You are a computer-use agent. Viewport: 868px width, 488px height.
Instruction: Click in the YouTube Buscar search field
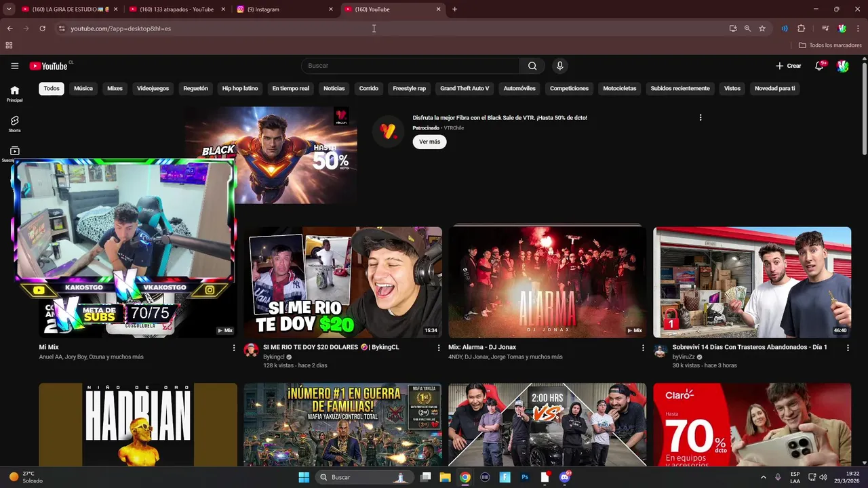tap(410, 66)
